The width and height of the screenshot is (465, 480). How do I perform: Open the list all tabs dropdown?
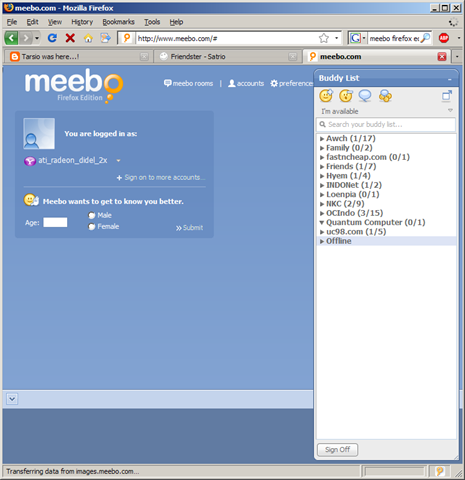pos(457,57)
